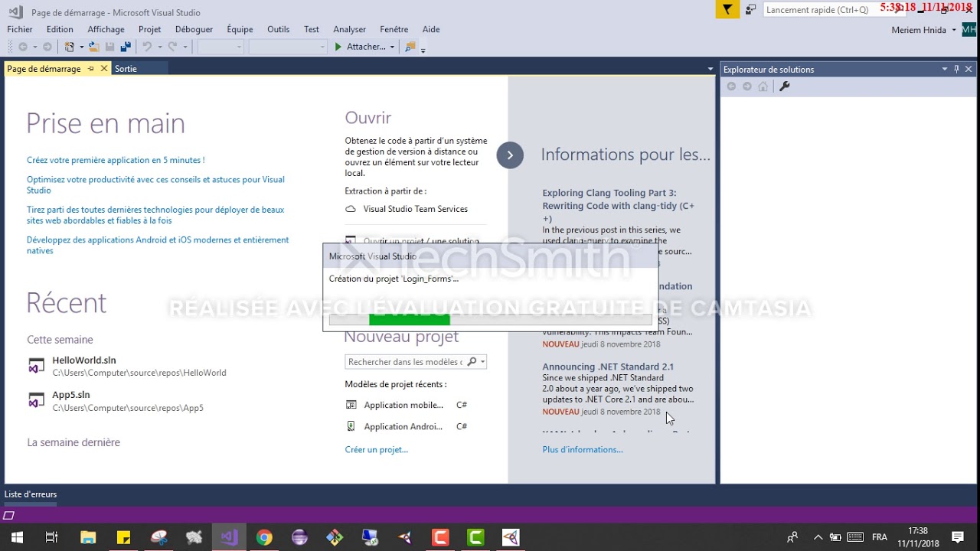
Task: Click the Open File toolbar icon
Action: (x=94, y=47)
